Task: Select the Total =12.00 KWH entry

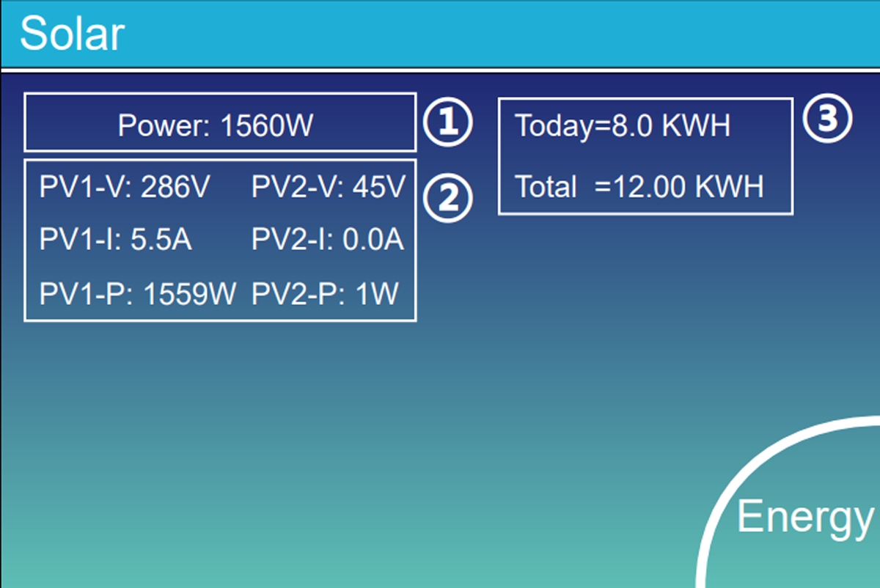Action: 639,187
